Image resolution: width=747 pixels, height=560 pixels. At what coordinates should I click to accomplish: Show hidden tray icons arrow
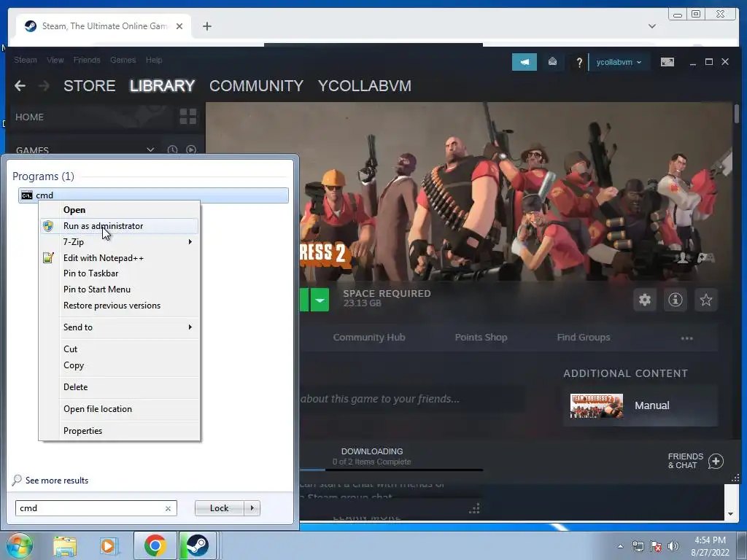(x=620, y=546)
